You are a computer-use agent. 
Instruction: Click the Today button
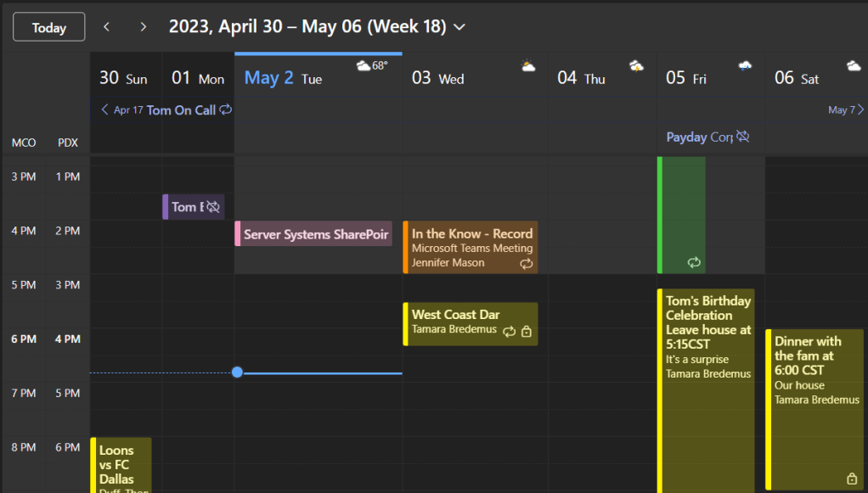point(48,27)
